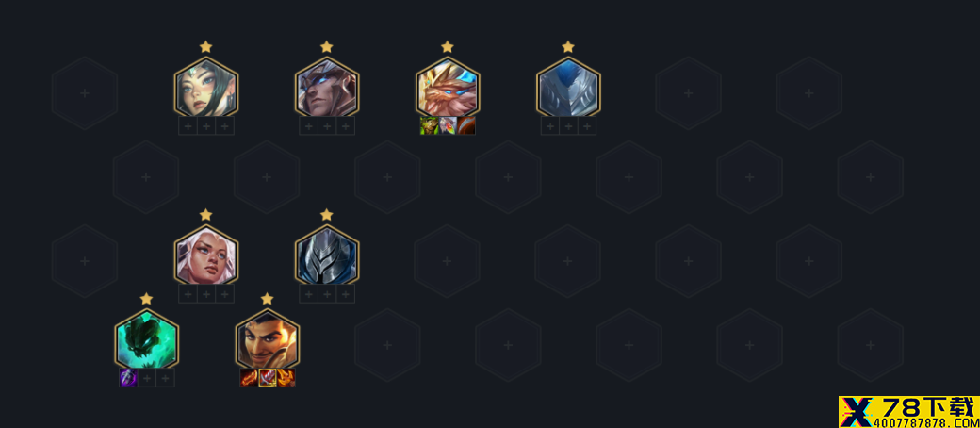Click the gold-bordered sword item under the smiling champion
Screen dimensions: 980x428
pyautogui.click(x=268, y=378)
